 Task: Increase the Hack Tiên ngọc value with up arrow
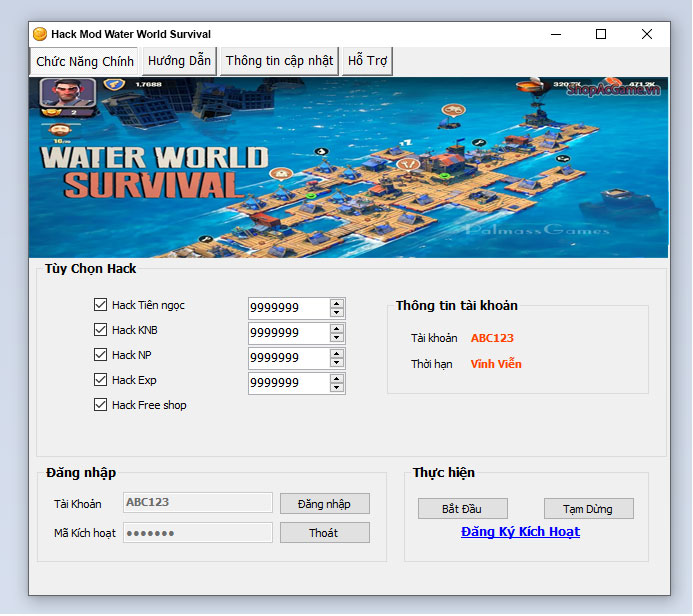point(337,304)
